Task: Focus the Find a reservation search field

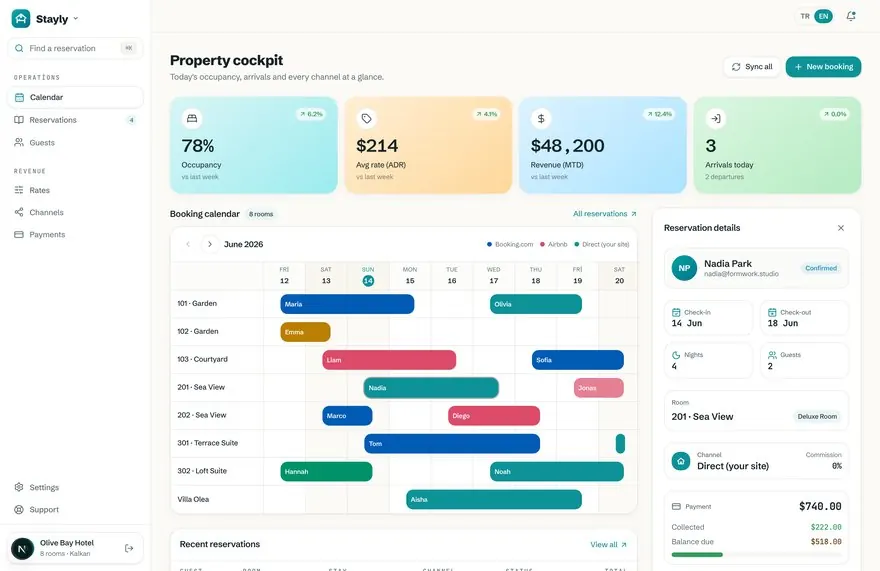Action: point(75,48)
